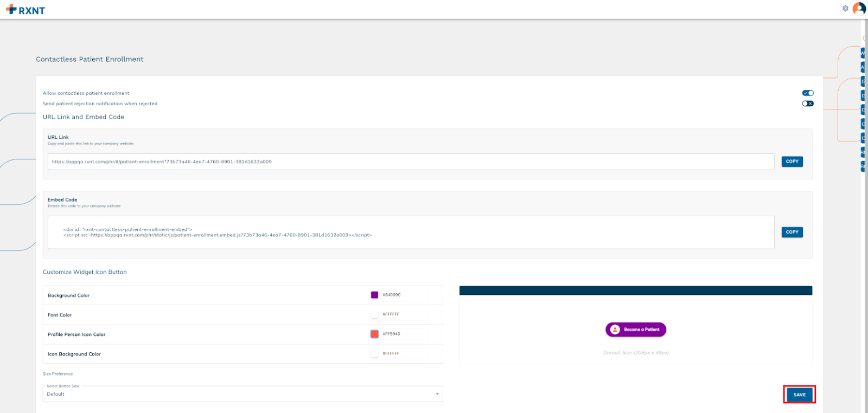Open the Background Color purple swatch

click(374, 295)
